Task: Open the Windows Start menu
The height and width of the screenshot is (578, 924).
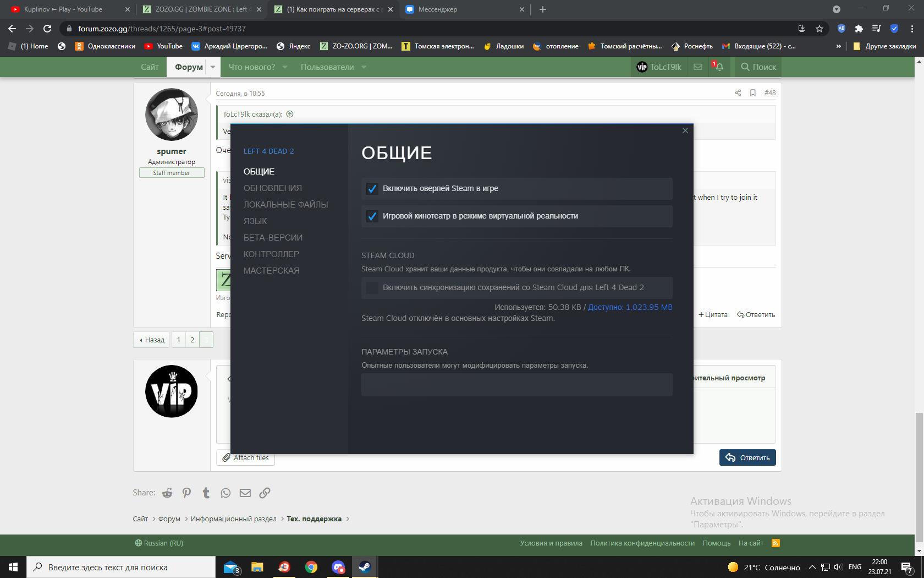Action: coord(13,567)
